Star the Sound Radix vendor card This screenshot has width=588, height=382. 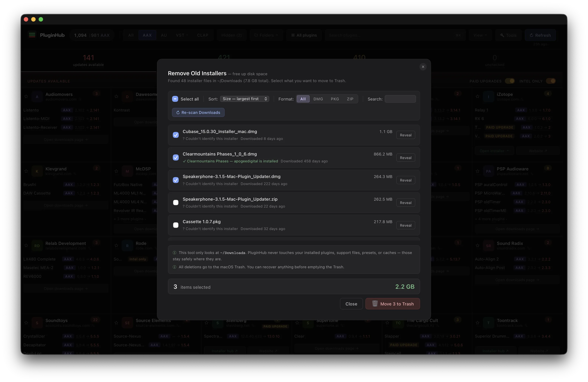(x=478, y=245)
